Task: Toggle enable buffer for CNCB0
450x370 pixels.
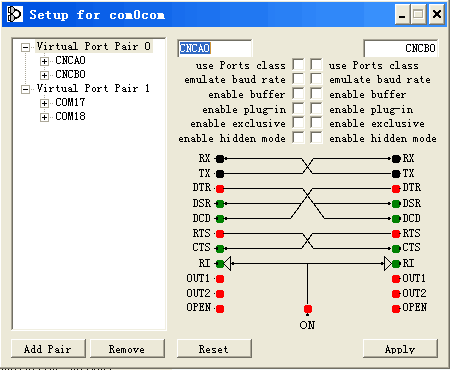Action: pyautogui.click(x=316, y=94)
